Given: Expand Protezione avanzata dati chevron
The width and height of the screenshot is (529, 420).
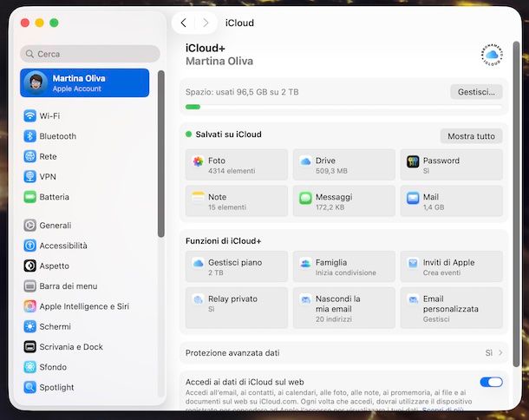Looking at the screenshot, I should [x=500, y=352].
